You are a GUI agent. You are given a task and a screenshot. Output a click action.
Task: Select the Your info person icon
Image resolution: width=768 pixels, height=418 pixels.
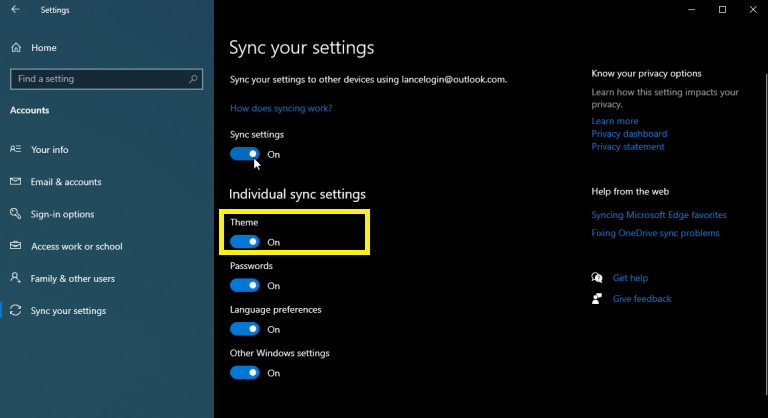click(16, 149)
